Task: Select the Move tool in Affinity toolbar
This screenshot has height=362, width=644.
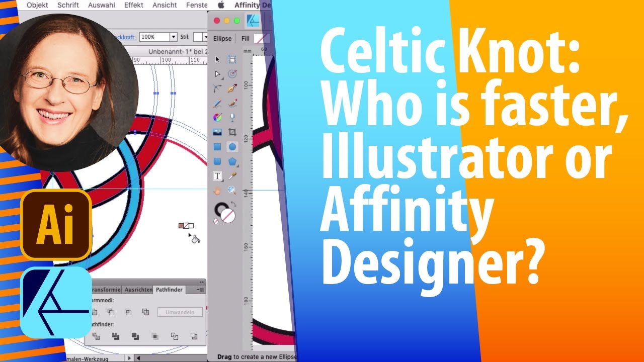Action: click(217, 59)
